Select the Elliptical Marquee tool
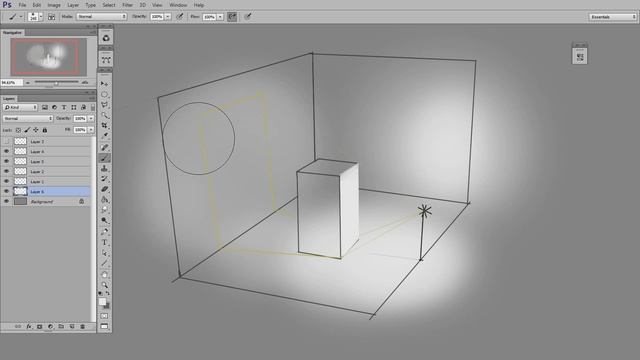 coord(104,94)
